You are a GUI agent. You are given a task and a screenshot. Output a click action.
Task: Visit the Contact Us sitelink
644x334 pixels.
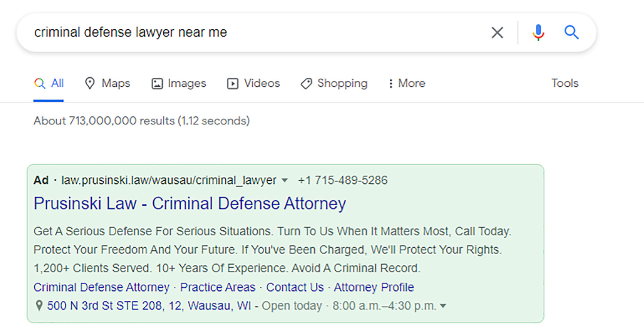pyautogui.click(x=295, y=287)
